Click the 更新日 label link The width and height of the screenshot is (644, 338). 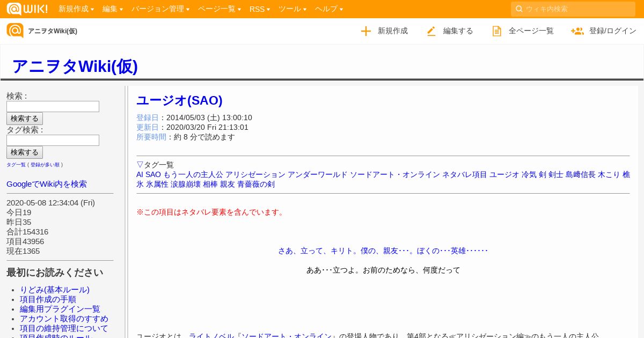148,127
